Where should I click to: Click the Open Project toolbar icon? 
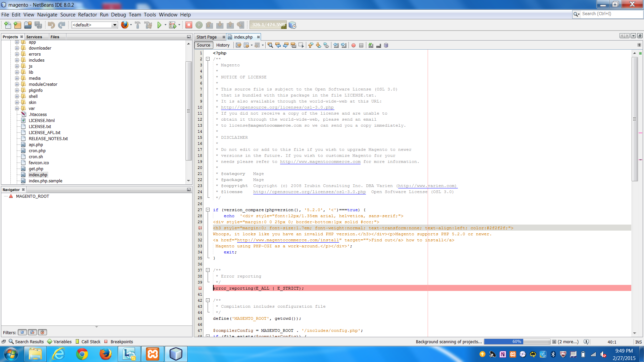tap(28, 25)
